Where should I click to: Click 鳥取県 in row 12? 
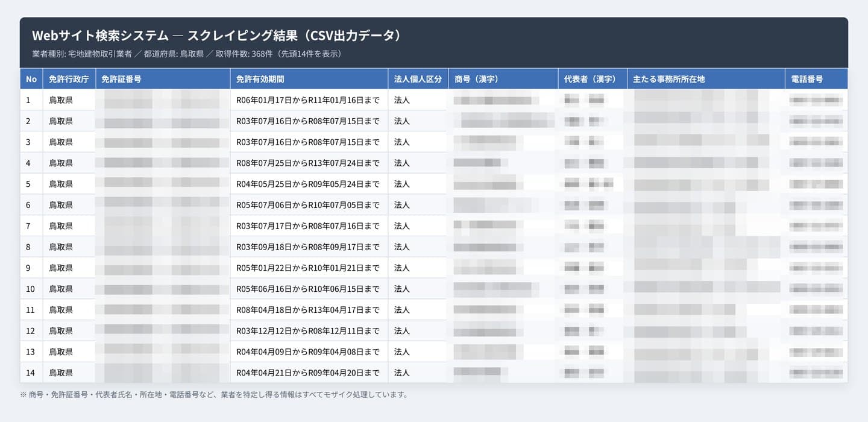point(61,331)
